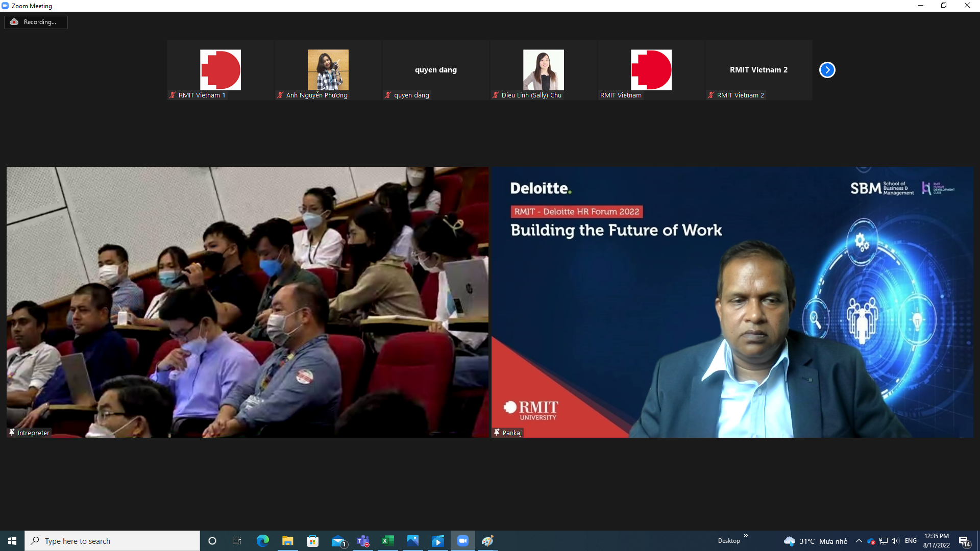The width and height of the screenshot is (980, 551).
Task: Click the OneDrive tray icon with red error badge
Action: [x=871, y=541]
